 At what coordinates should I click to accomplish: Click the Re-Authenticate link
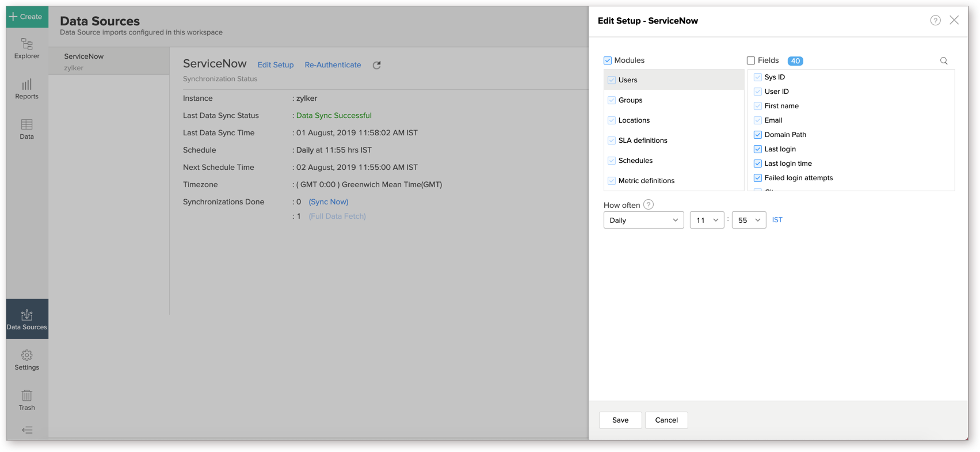pos(333,65)
